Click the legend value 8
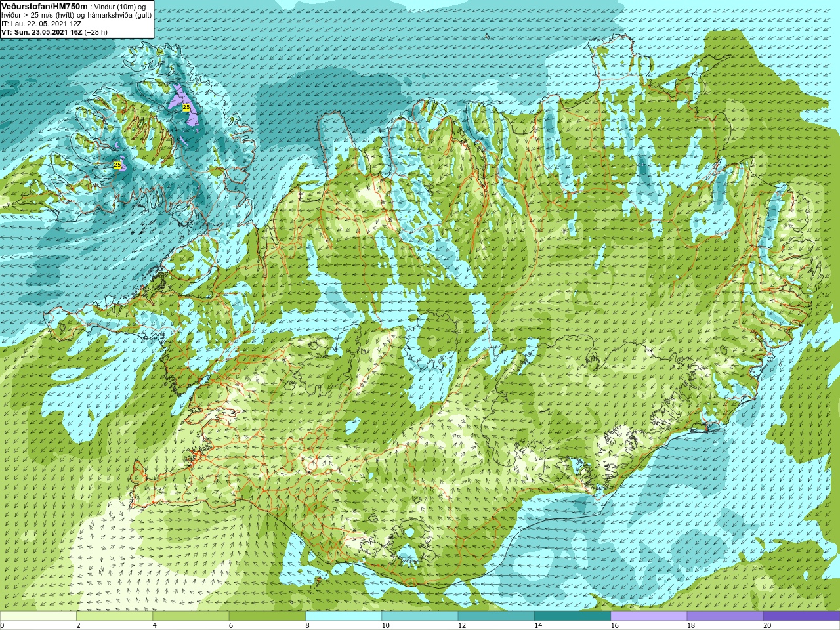 click(307, 625)
